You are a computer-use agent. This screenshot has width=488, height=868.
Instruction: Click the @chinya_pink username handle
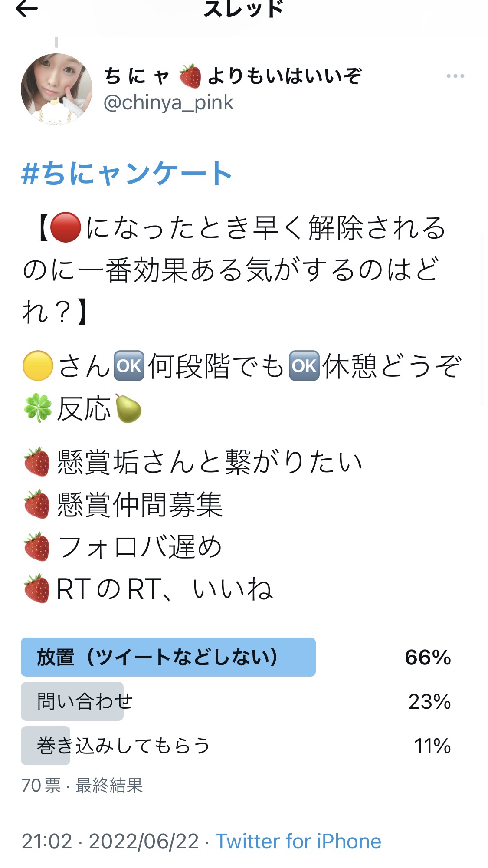pyautogui.click(x=168, y=103)
